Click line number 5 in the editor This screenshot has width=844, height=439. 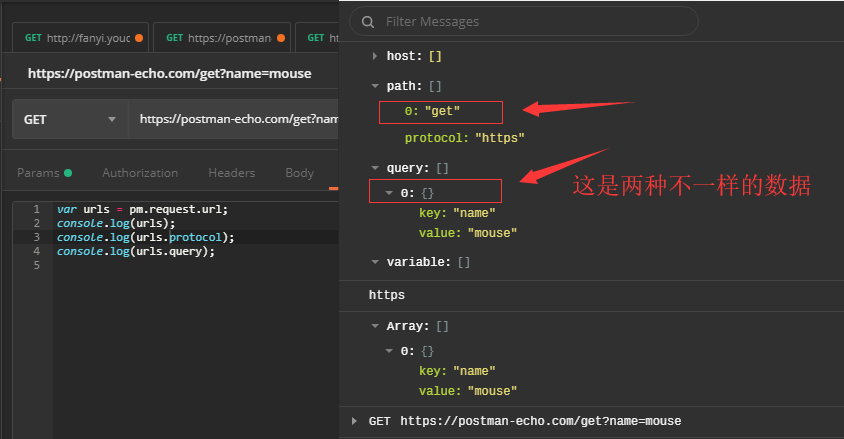[x=37, y=265]
